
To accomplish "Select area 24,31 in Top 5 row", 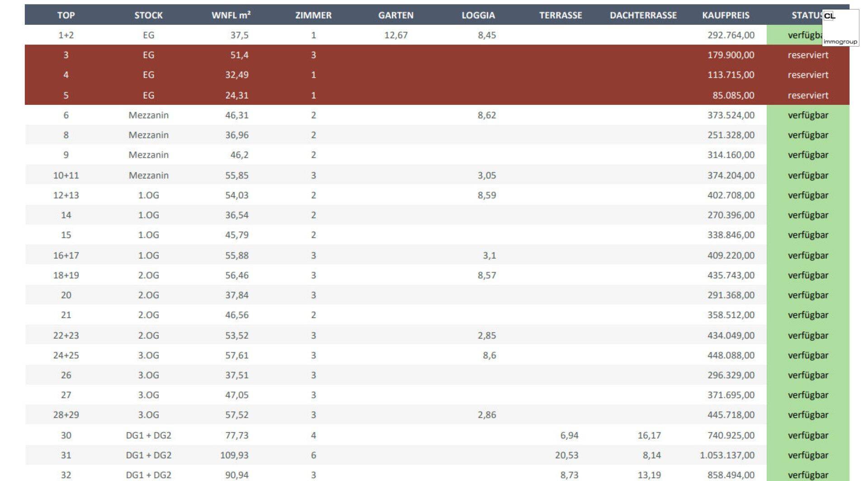I will [x=237, y=95].
